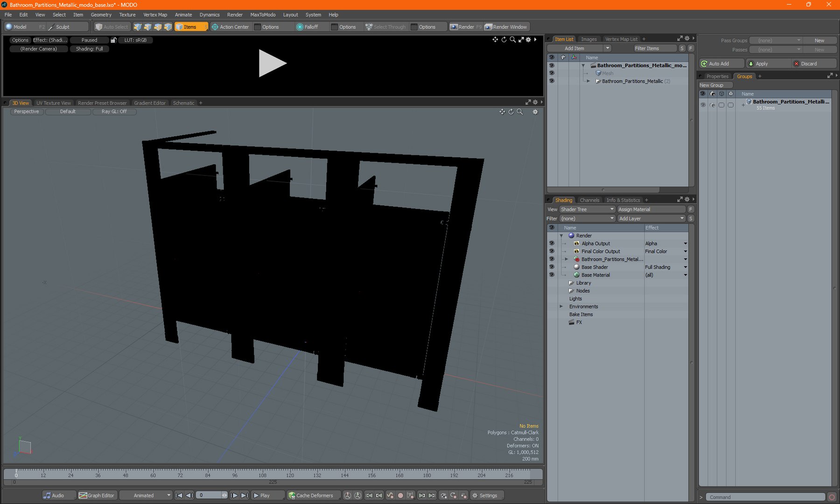Collapse the Render node in Shader Tree

(561, 236)
